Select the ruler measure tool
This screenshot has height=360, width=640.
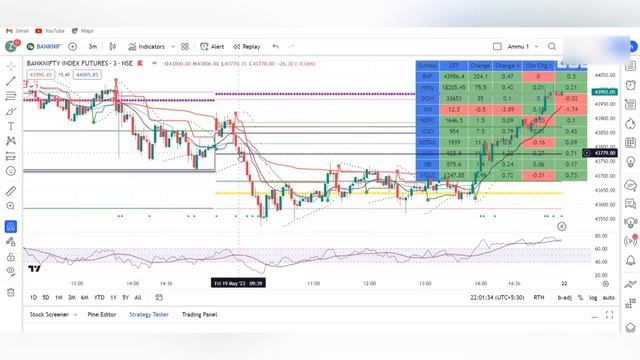click(x=11, y=191)
